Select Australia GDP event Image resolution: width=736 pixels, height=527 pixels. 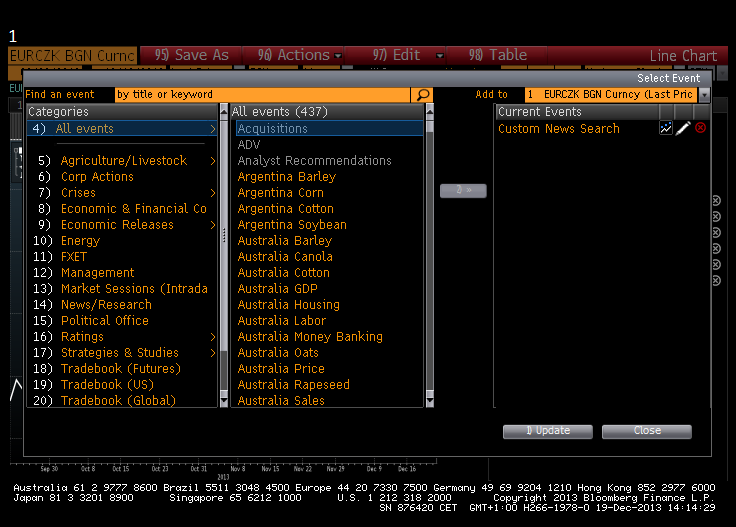277,289
